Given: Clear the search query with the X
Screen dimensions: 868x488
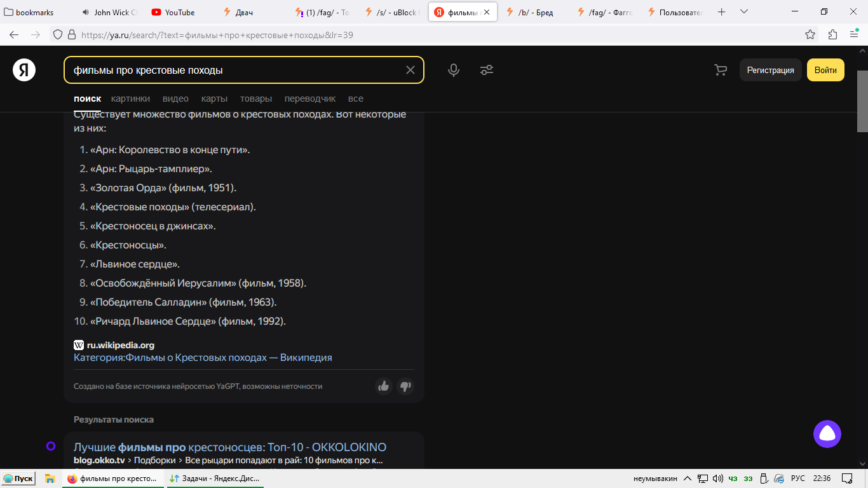Looking at the screenshot, I should (x=410, y=70).
